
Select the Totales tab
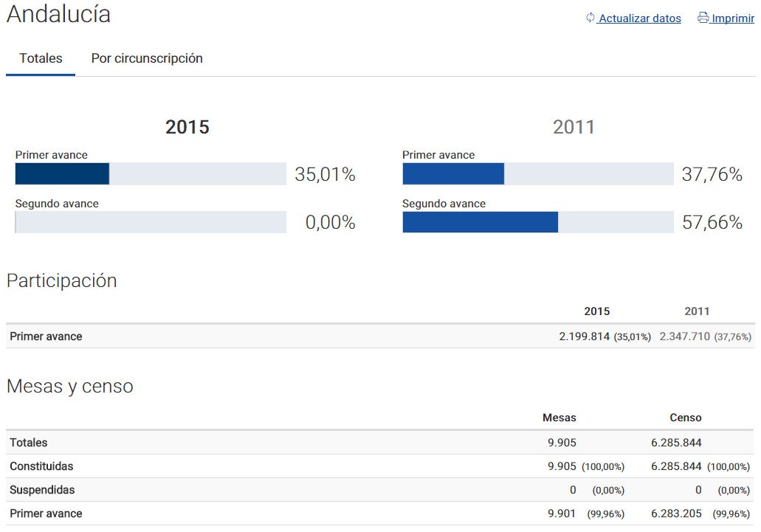tap(40, 58)
